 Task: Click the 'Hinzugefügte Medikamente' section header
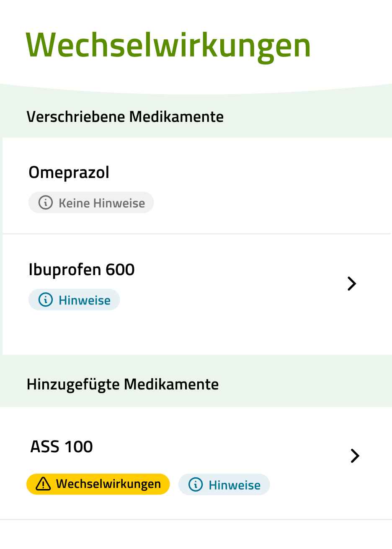pyautogui.click(x=122, y=384)
